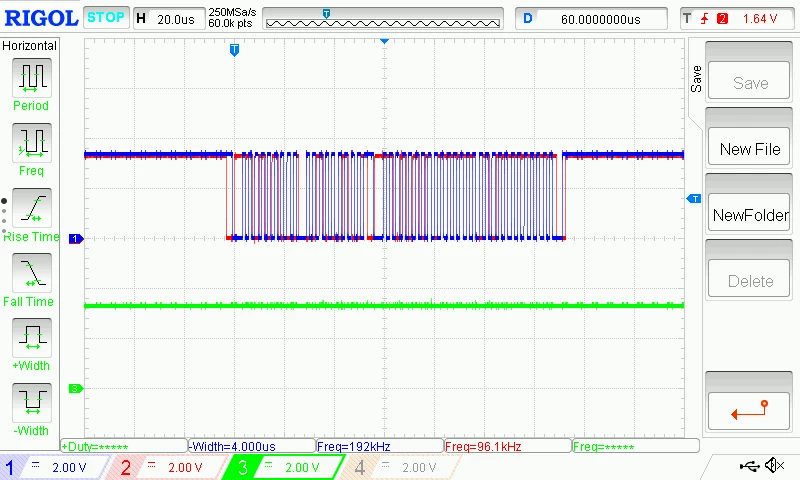Click the New File button
The image size is (800, 480).
point(748,146)
